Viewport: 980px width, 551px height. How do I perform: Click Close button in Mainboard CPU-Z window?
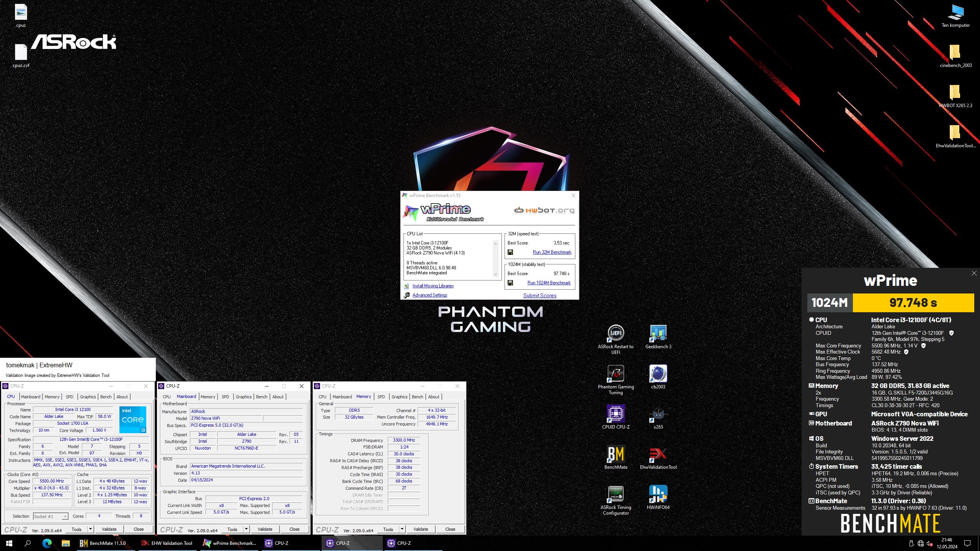294,529
